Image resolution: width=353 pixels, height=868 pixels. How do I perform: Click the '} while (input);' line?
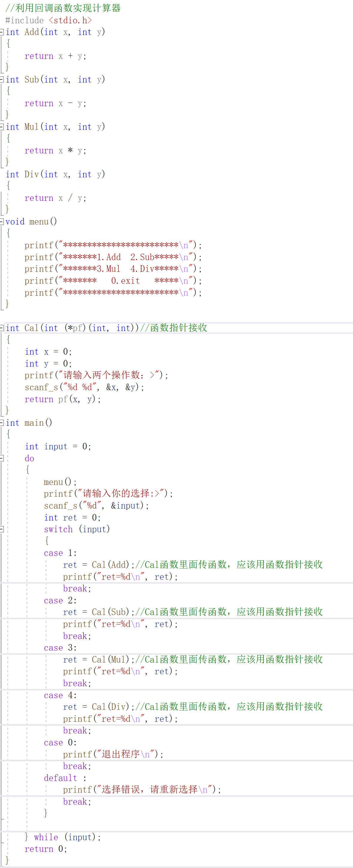[63, 837]
